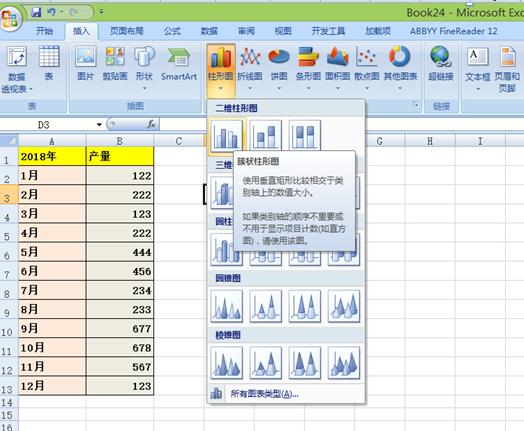Select column B header
Image resolution: width=524 pixels, height=431 pixels.
click(x=120, y=141)
